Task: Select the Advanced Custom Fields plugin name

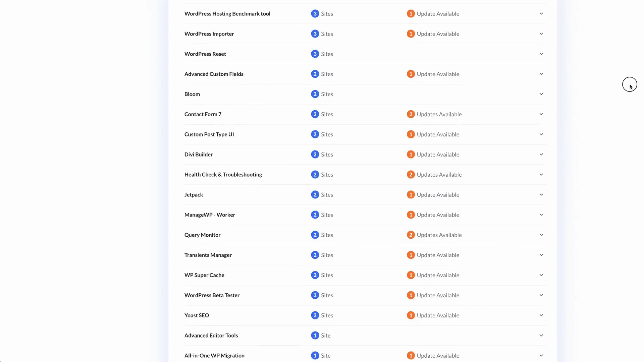Action: tap(214, 74)
